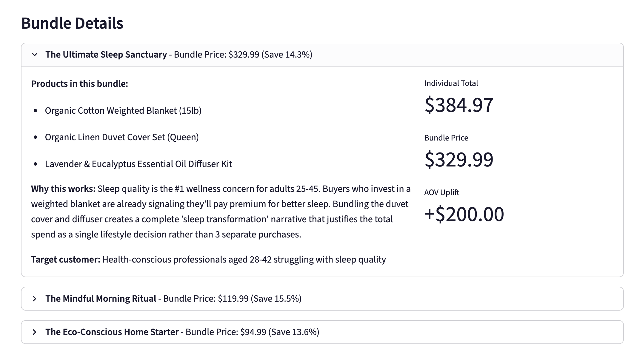Click the AOV Uplift +$200.00 metric
This screenshot has height=364, width=640.
pos(464,214)
